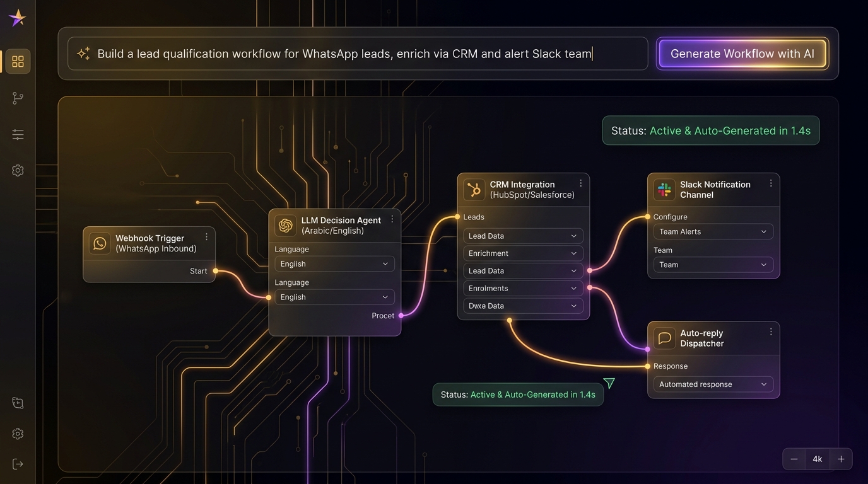Click the sidebar icon just above the lower gear
Screen dimensions: 868x484
18,403
